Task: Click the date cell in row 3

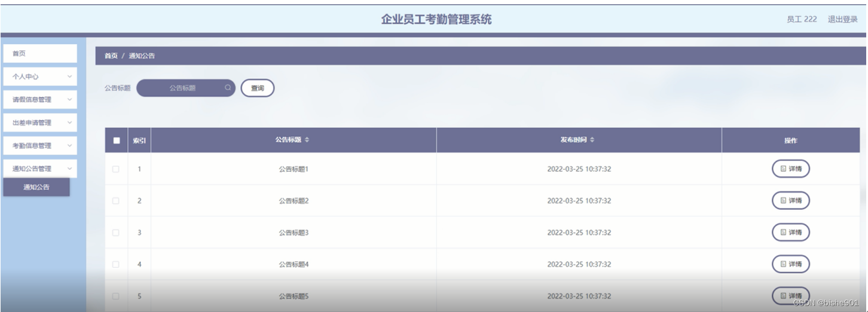Action: 579,233
